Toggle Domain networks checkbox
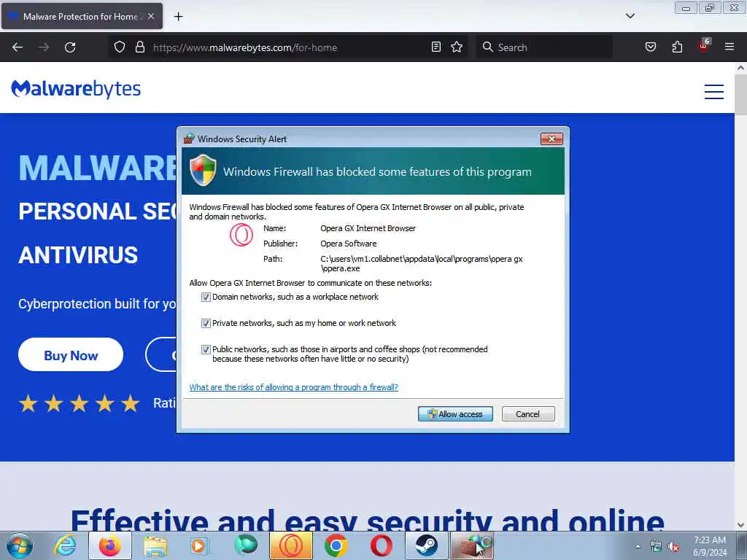 (x=206, y=297)
